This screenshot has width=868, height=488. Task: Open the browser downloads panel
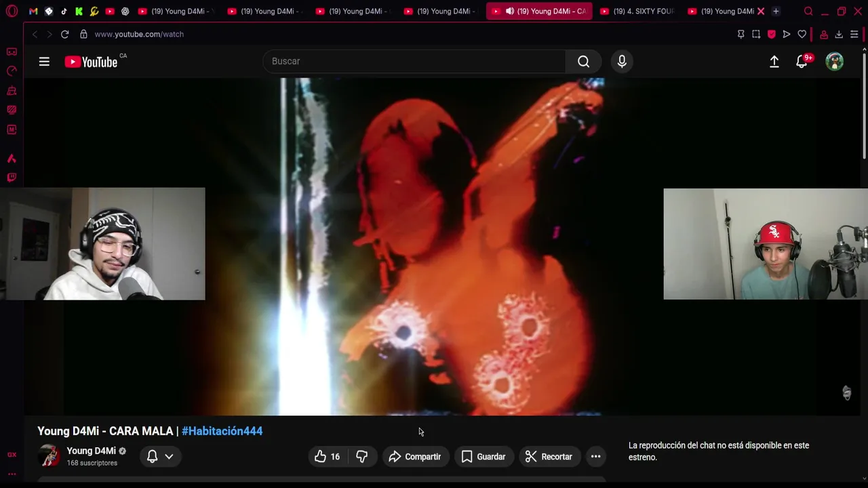[x=839, y=34]
